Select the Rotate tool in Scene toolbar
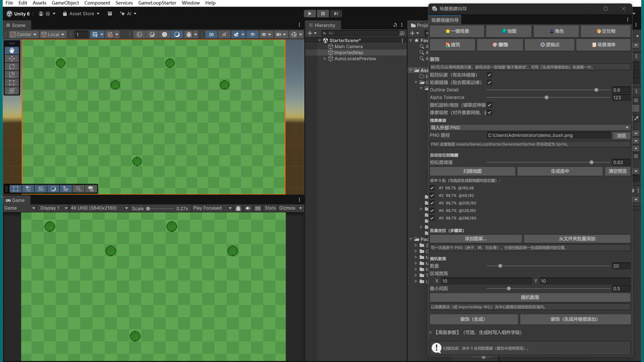The width and height of the screenshot is (644, 362). coord(12,67)
